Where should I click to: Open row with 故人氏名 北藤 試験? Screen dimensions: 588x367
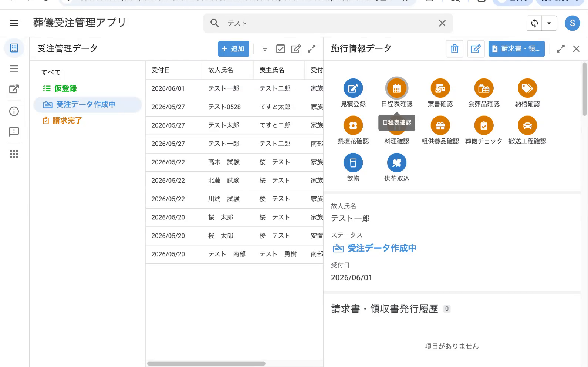pos(234,181)
